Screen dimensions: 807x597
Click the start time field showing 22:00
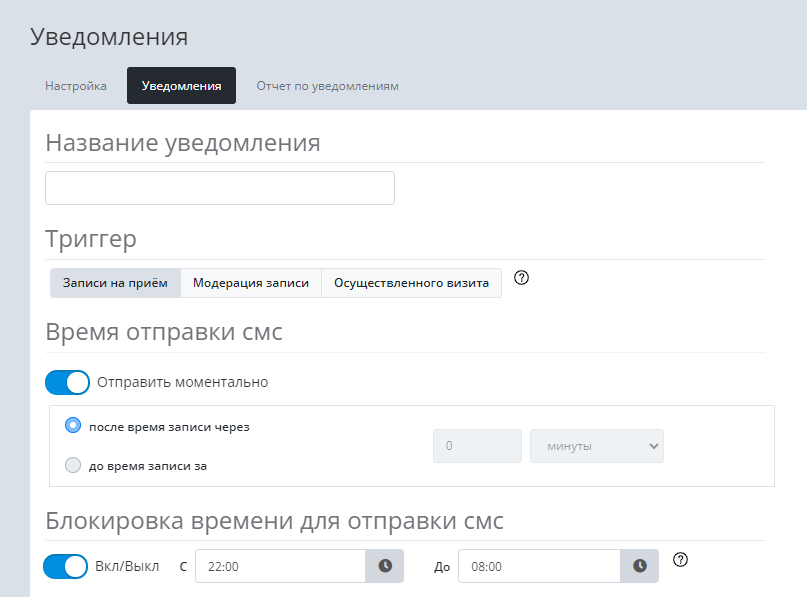tap(281, 566)
